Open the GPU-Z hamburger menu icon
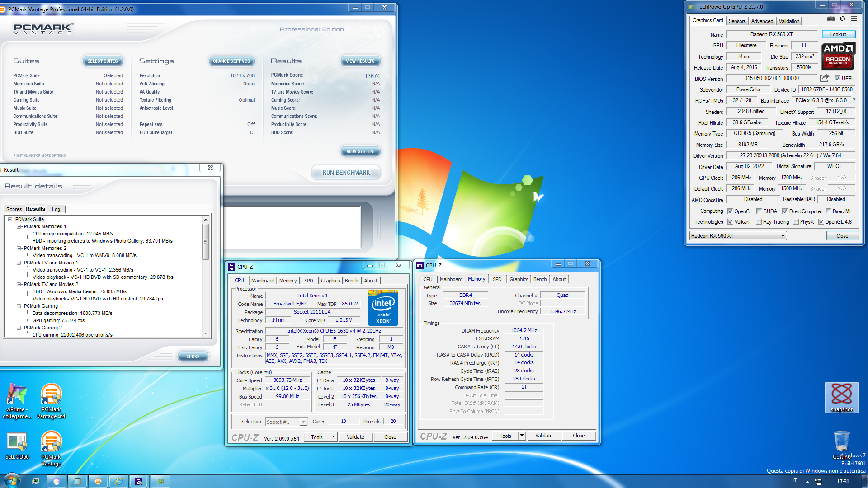 pyautogui.click(x=854, y=19)
